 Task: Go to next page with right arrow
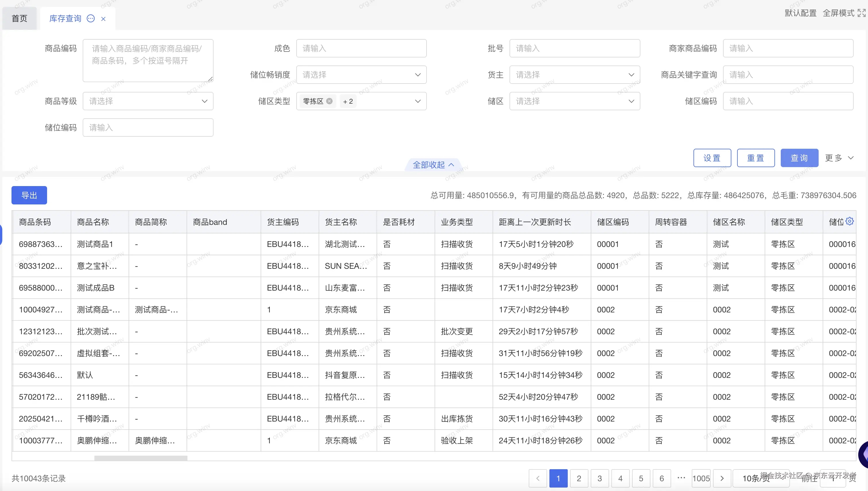click(722, 478)
